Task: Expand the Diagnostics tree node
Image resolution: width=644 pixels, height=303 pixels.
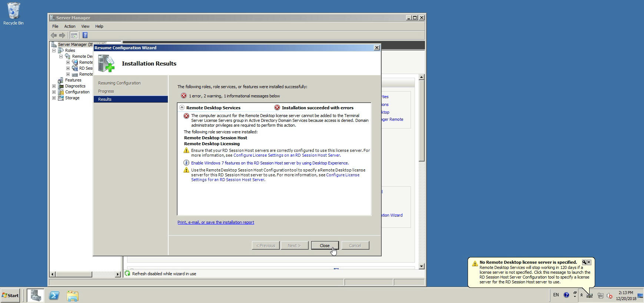Action: click(x=54, y=86)
